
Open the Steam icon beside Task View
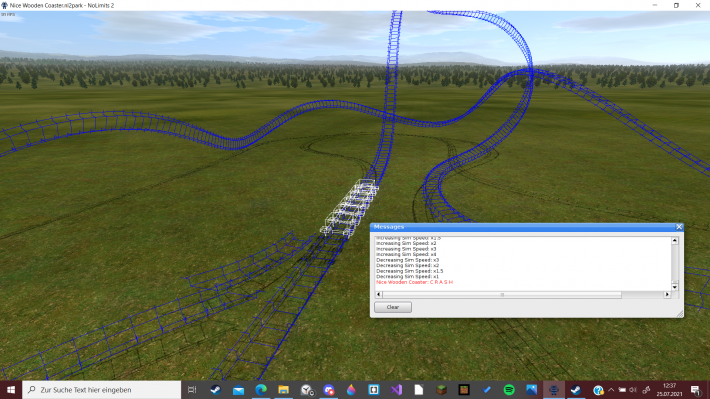(216, 389)
